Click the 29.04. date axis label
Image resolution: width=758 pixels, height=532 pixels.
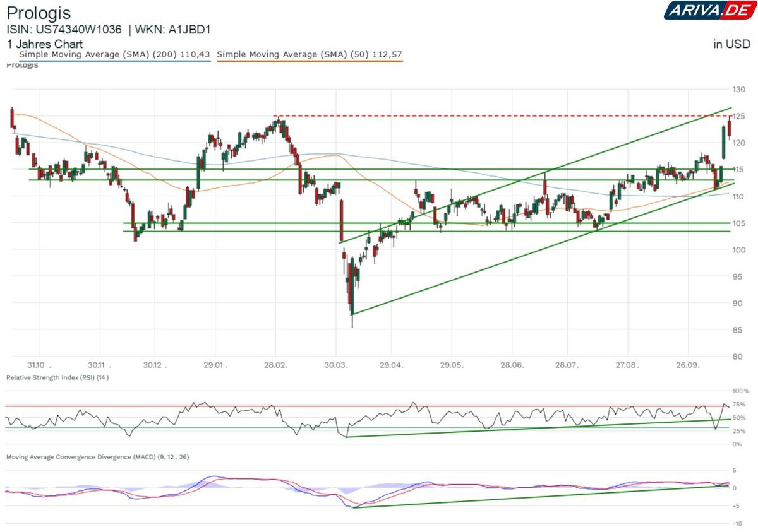click(x=391, y=365)
